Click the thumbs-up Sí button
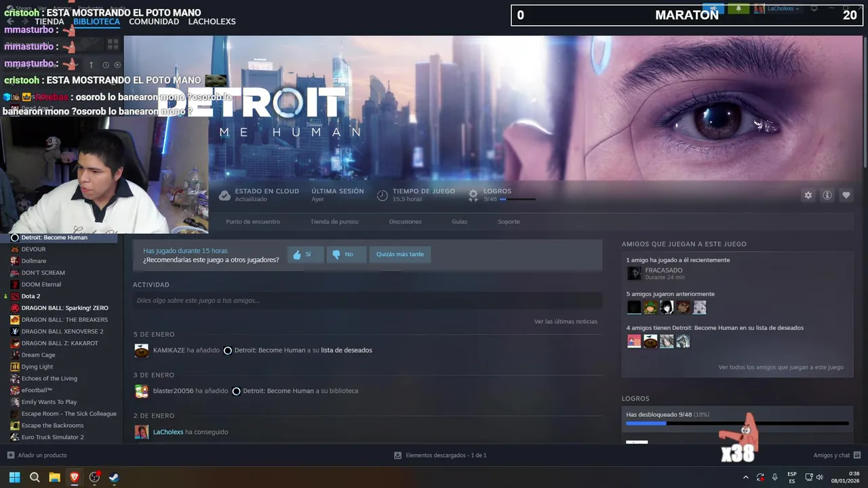Screen dimensions: 868x488 [x=304, y=254]
